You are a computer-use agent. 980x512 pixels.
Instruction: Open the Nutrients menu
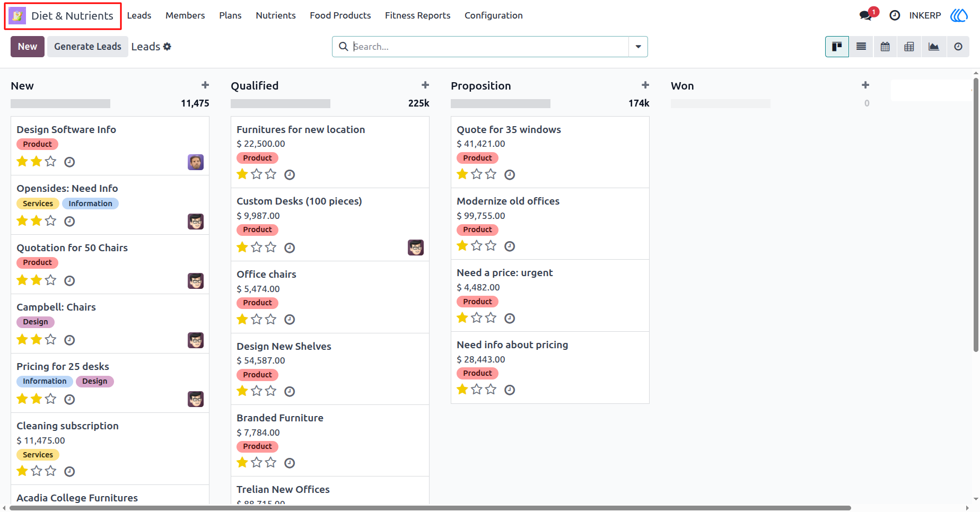click(x=276, y=15)
